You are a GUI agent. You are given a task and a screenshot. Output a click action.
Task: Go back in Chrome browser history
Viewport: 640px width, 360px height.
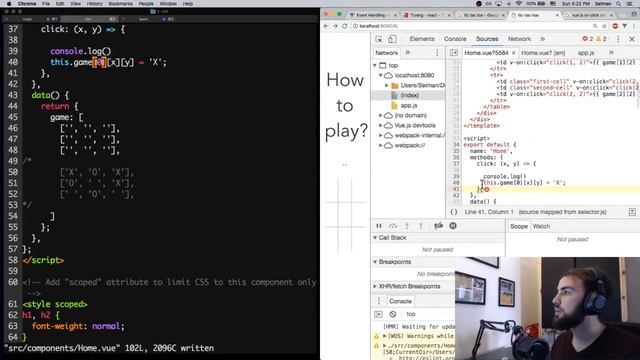tap(325, 26)
